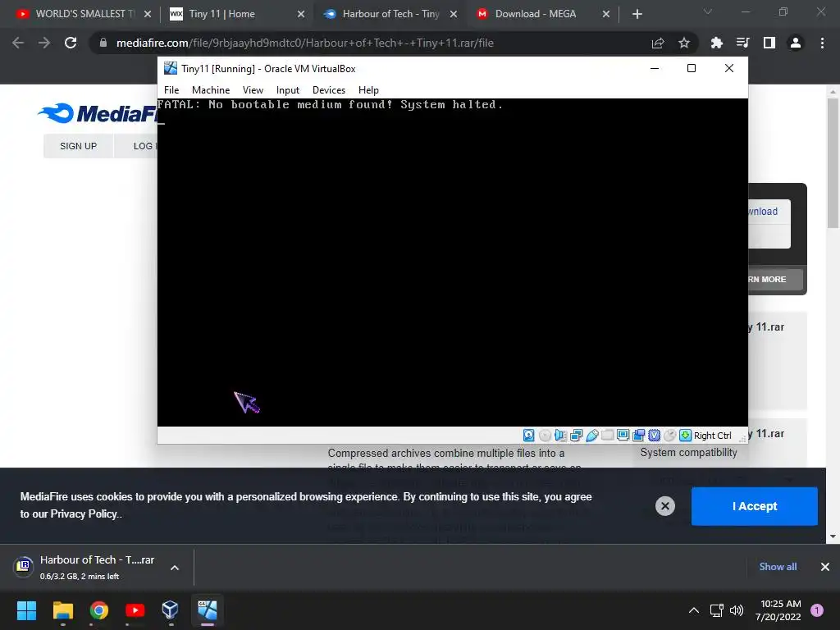This screenshot has width=840, height=630.
Task: Open the Machine menu in VirtualBox
Action: pos(211,90)
